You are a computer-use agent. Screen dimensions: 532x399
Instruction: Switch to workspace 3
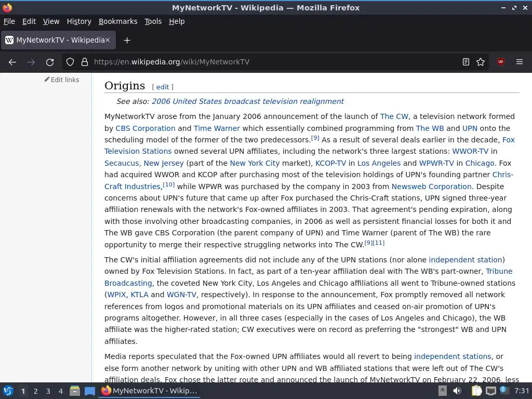pyautogui.click(x=48, y=391)
